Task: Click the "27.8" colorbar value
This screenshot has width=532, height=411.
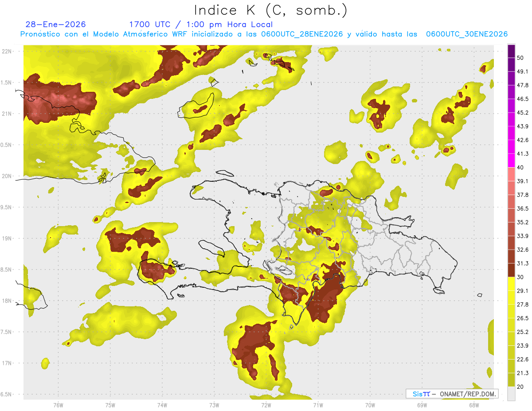Action: point(523,304)
